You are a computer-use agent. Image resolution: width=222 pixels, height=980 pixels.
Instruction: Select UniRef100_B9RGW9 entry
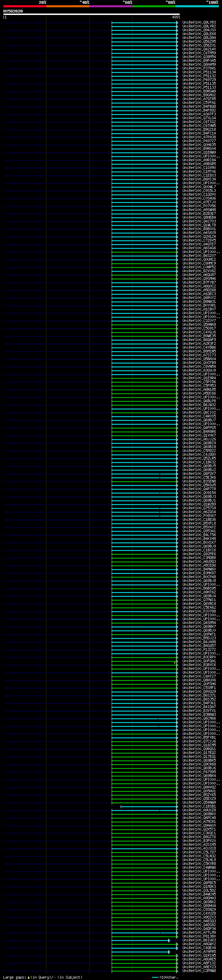pos(199,91)
